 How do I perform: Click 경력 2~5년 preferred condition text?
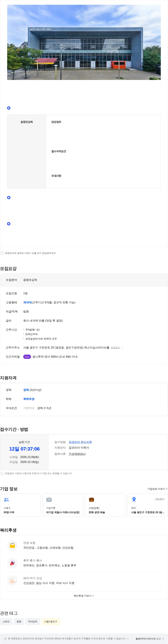[x=44, y=408]
